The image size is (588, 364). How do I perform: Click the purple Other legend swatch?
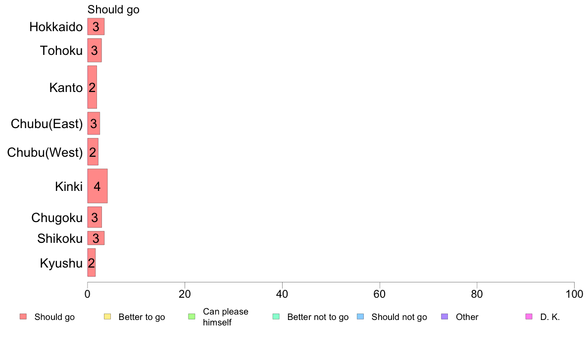coord(445,317)
